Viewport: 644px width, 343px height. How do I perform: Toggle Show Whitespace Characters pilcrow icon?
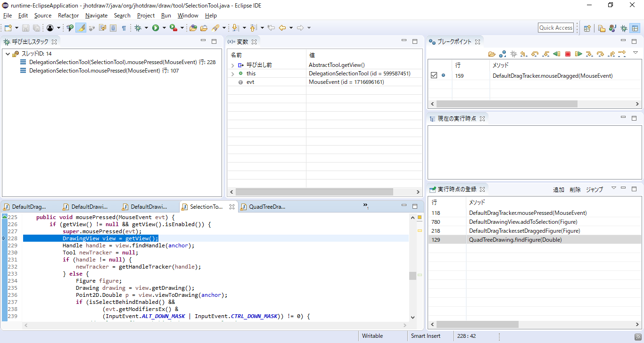[124, 28]
